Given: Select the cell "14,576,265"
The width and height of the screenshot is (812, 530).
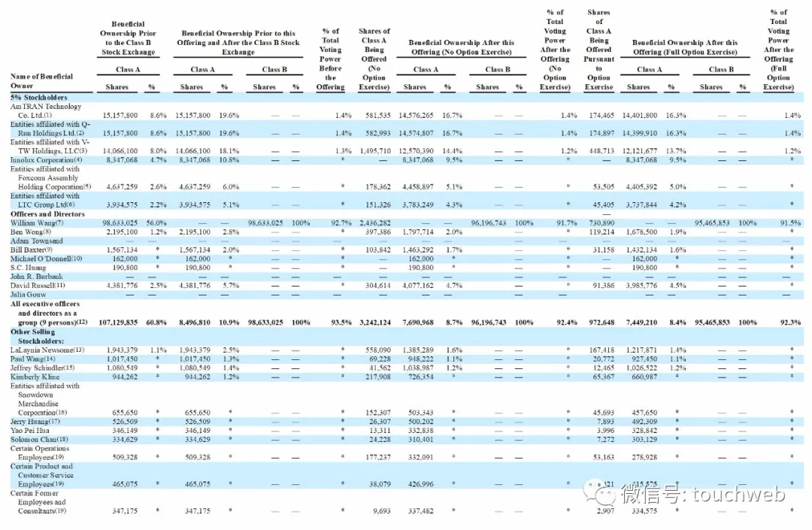Looking at the screenshot, I should tap(417, 116).
